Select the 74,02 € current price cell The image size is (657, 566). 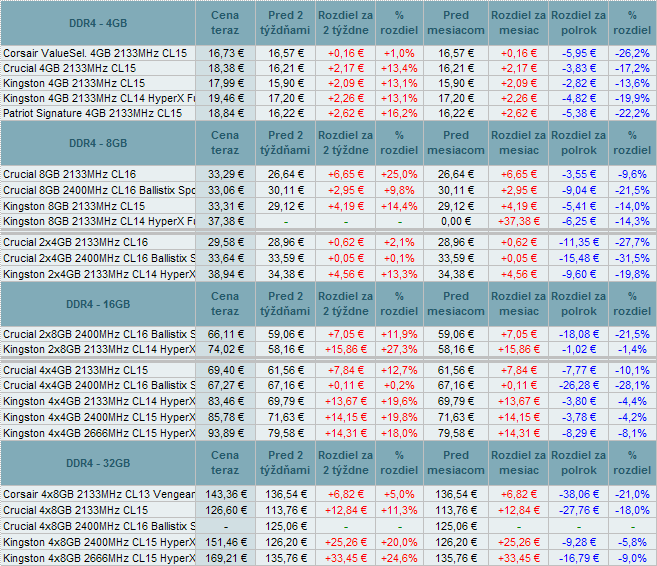[x=225, y=349]
